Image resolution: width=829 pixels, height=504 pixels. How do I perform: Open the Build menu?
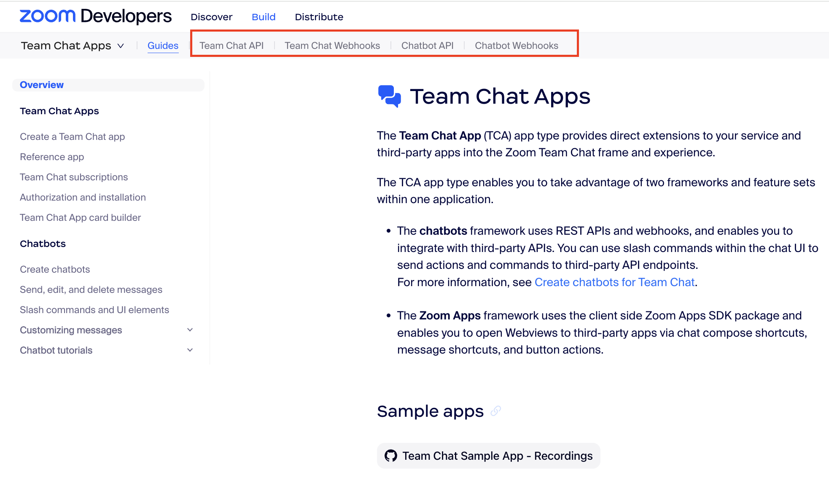click(x=264, y=17)
